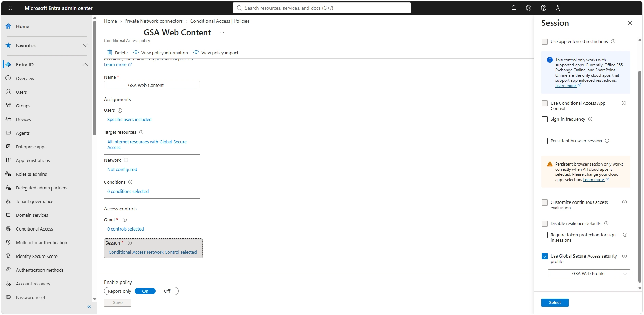
Task: Click the Users person icon
Action: point(9,92)
